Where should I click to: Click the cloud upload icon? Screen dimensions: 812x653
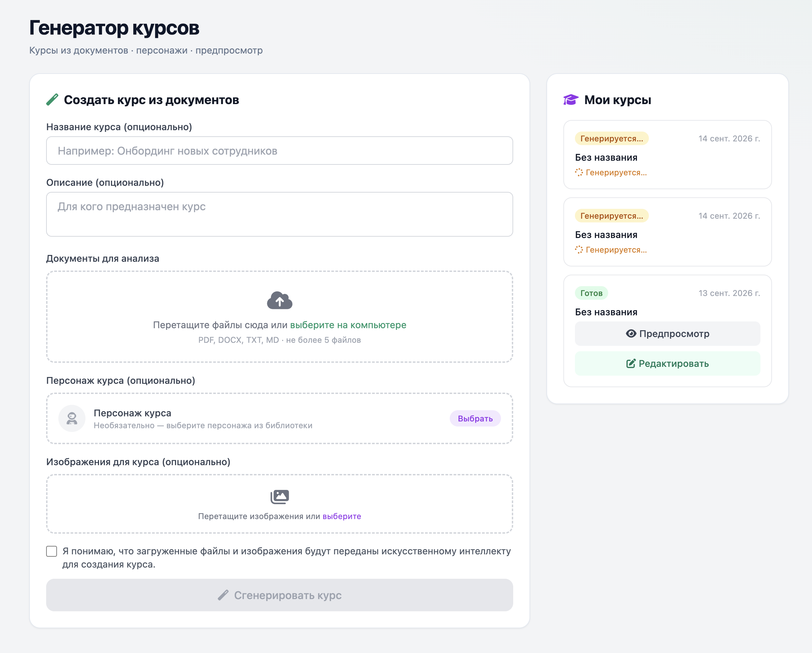(279, 300)
